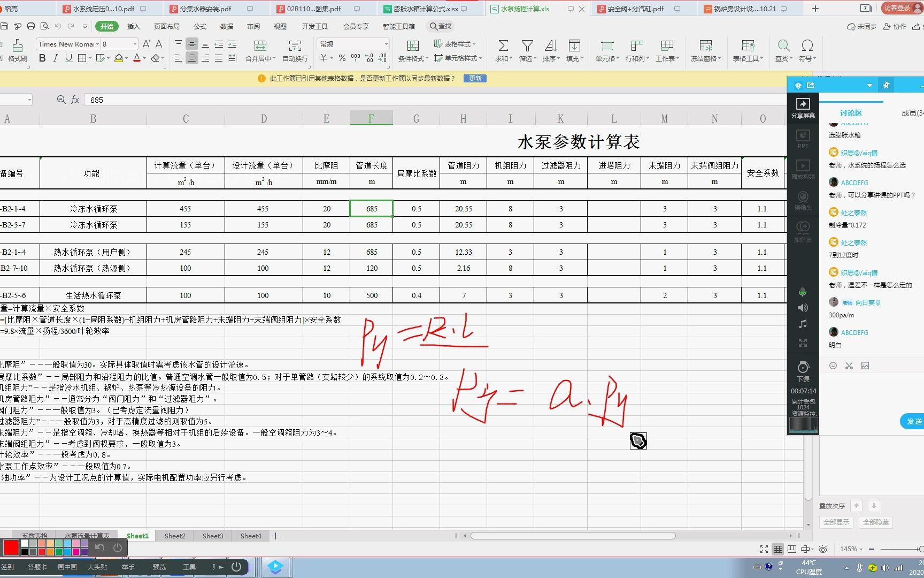Click the music note icon in class panel
Viewport: 924px width, 578px height.
point(803,324)
